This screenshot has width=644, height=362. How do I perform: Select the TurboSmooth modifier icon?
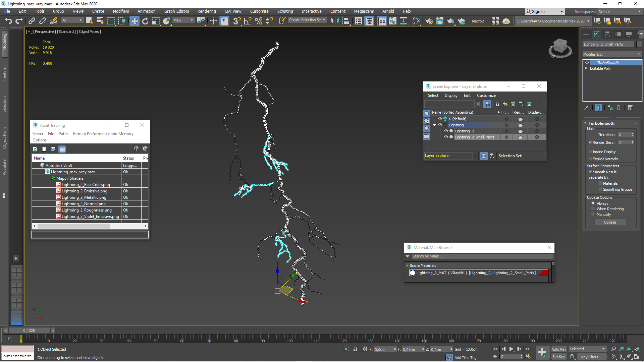coord(587,62)
